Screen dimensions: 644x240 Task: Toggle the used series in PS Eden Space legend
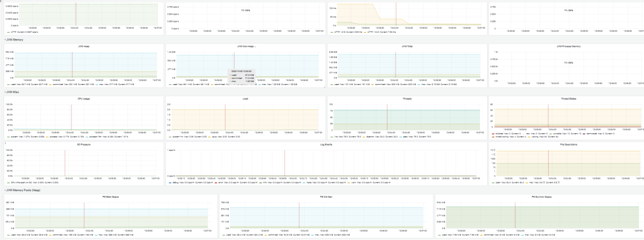[13, 235]
